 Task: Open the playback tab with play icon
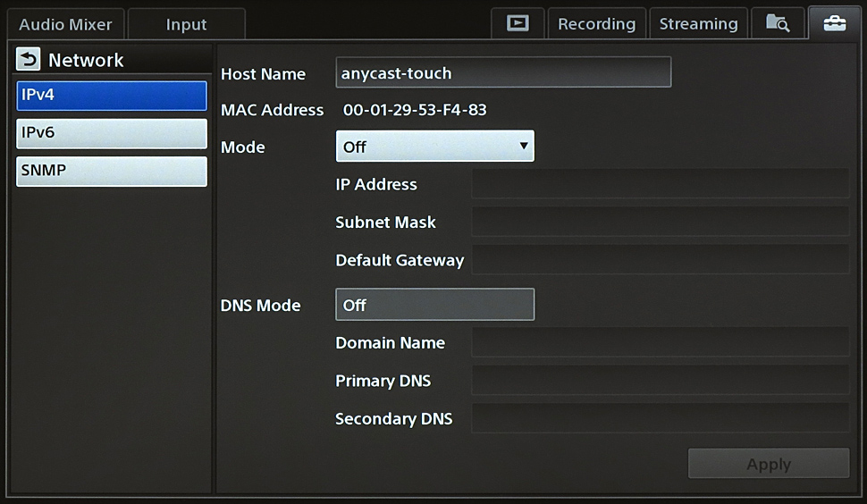point(518,24)
